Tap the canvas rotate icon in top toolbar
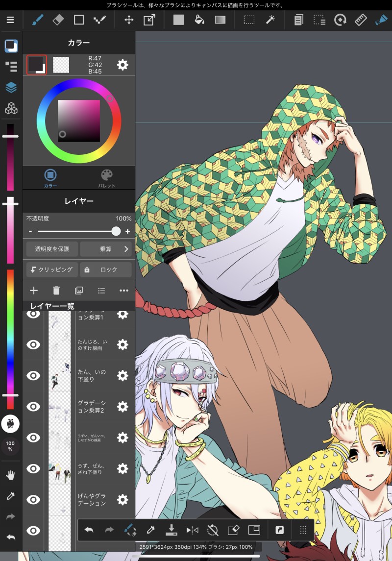This screenshot has width=392, height=561. 340,20
